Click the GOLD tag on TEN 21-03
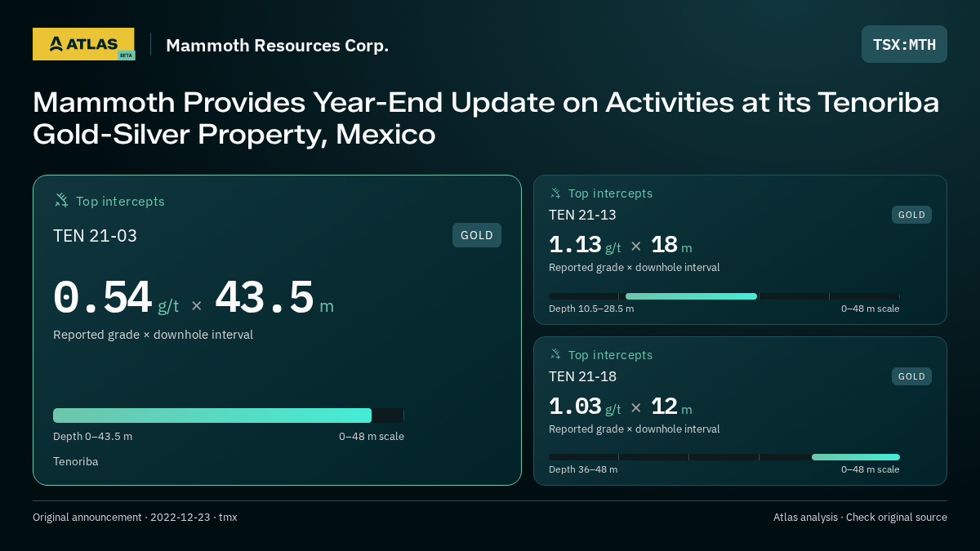The height and width of the screenshot is (551, 980). [477, 235]
